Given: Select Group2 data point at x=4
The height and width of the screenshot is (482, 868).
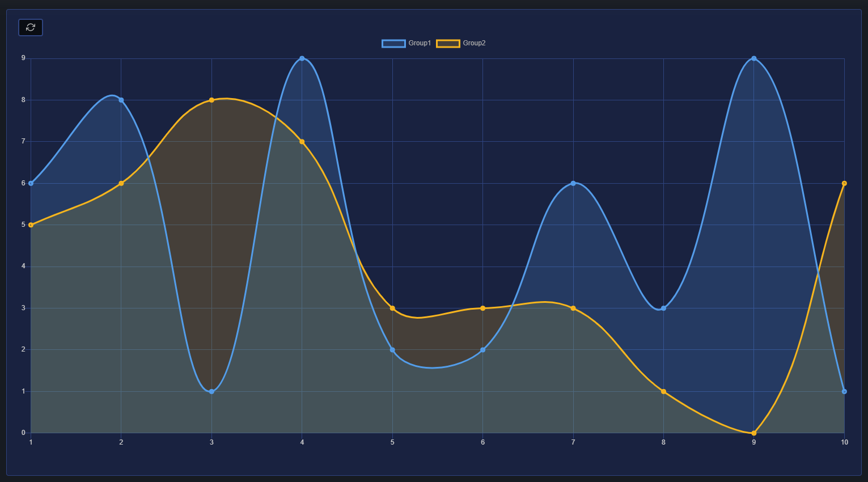Looking at the screenshot, I should coord(302,142).
